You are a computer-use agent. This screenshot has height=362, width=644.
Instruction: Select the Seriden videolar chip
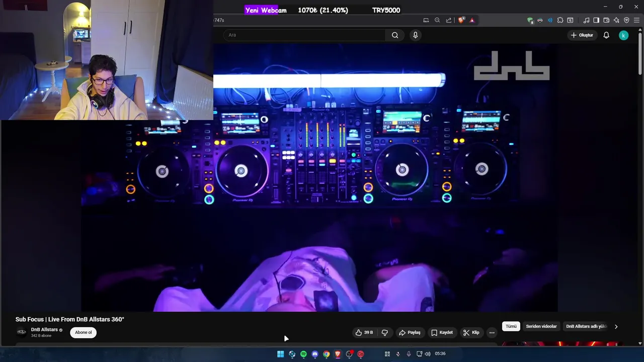tap(541, 326)
